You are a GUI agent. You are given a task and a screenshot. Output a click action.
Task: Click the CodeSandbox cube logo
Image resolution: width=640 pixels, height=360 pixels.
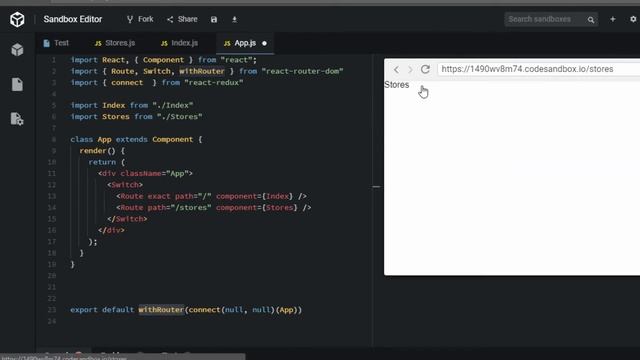[17, 19]
